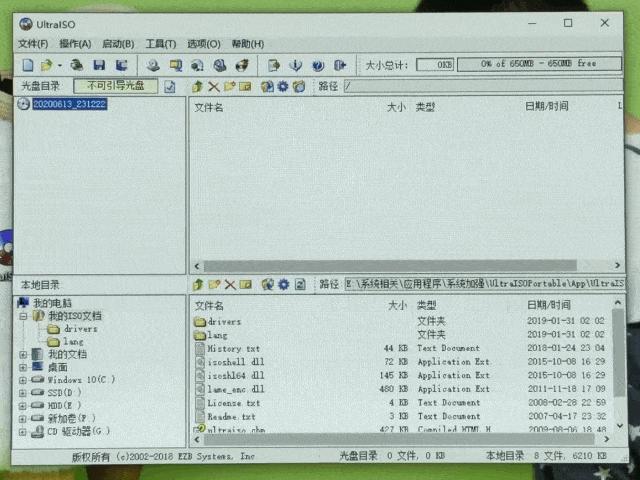This screenshot has width=640, height=480.
Task: Click upper list horizontal scrollbar right arrow
Action: coord(617,266)
